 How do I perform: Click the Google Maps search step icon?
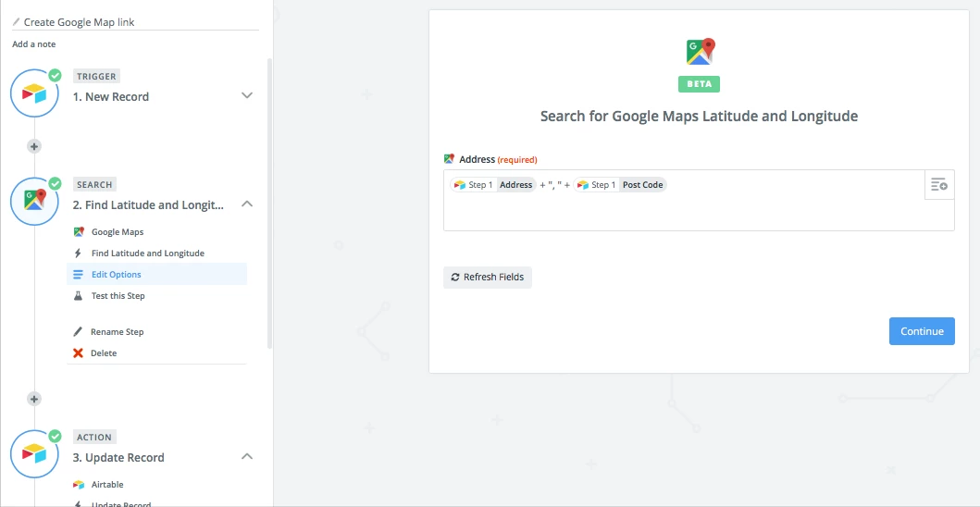pyautogui.click(x=34, y=202)
